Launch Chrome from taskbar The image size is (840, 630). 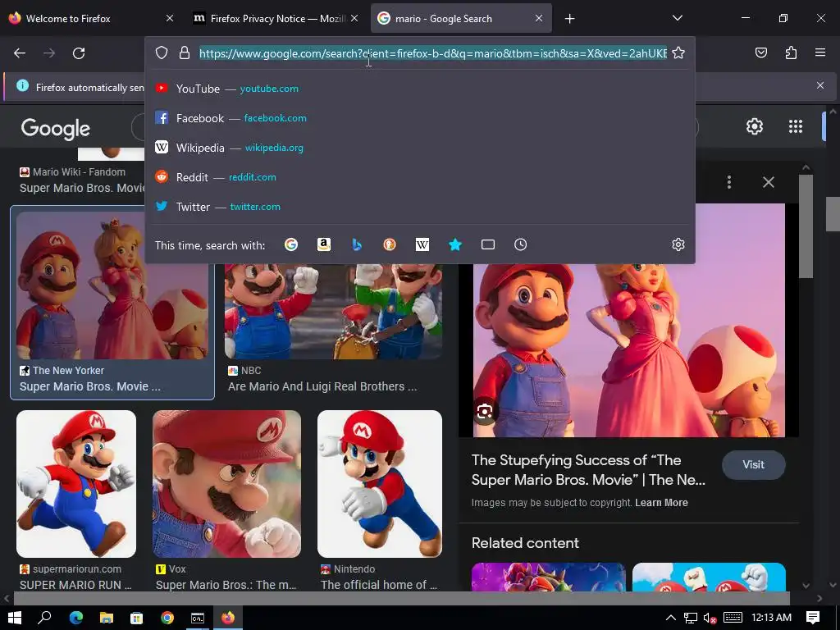167,618
